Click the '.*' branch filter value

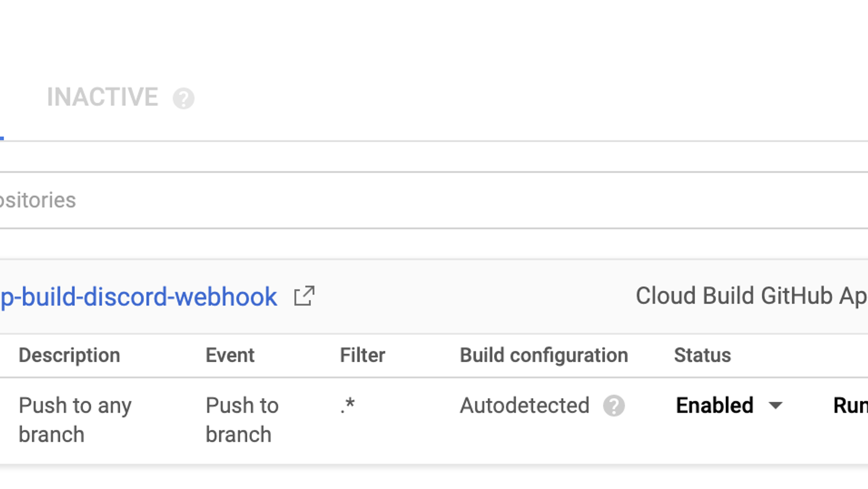(x=347, y=405)
